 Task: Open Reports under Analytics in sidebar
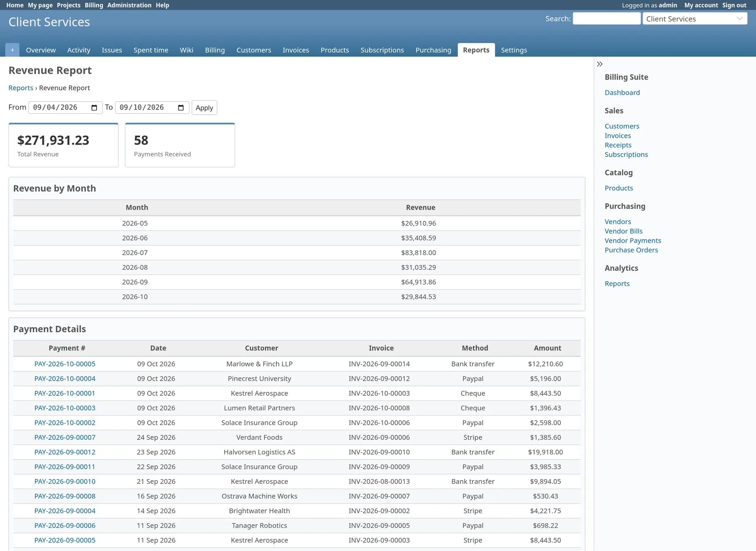[x=617, y=283]
